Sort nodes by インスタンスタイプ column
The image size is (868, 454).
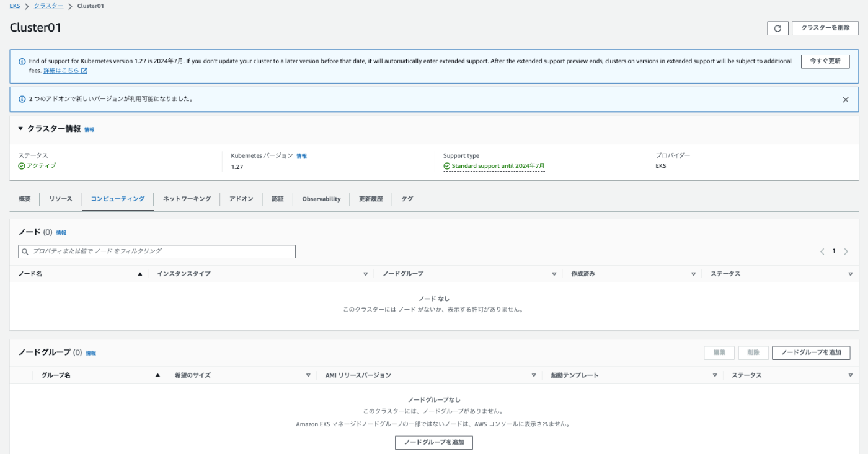tap(365, 274)
